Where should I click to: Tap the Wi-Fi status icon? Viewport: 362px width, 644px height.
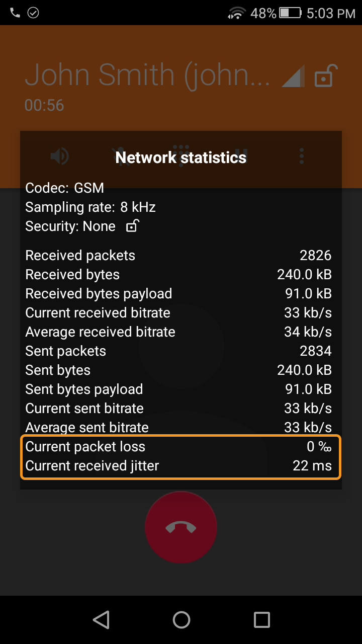point(236,13)
